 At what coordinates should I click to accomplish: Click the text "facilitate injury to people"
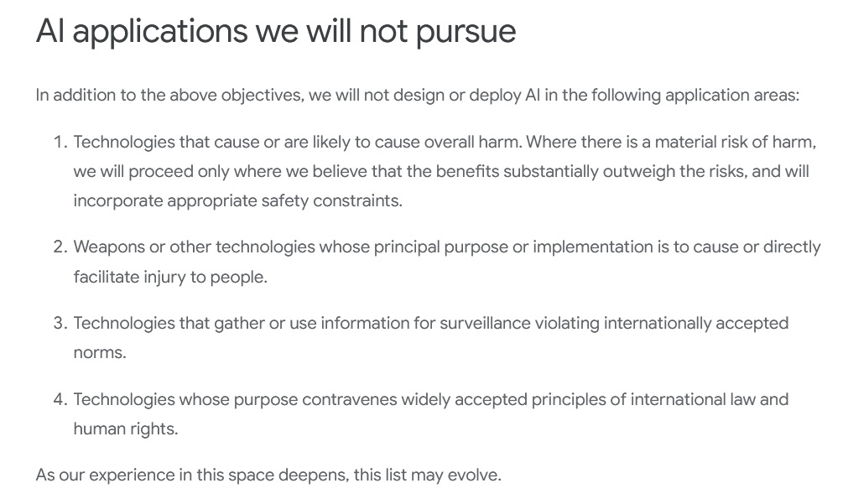(169, 277)
